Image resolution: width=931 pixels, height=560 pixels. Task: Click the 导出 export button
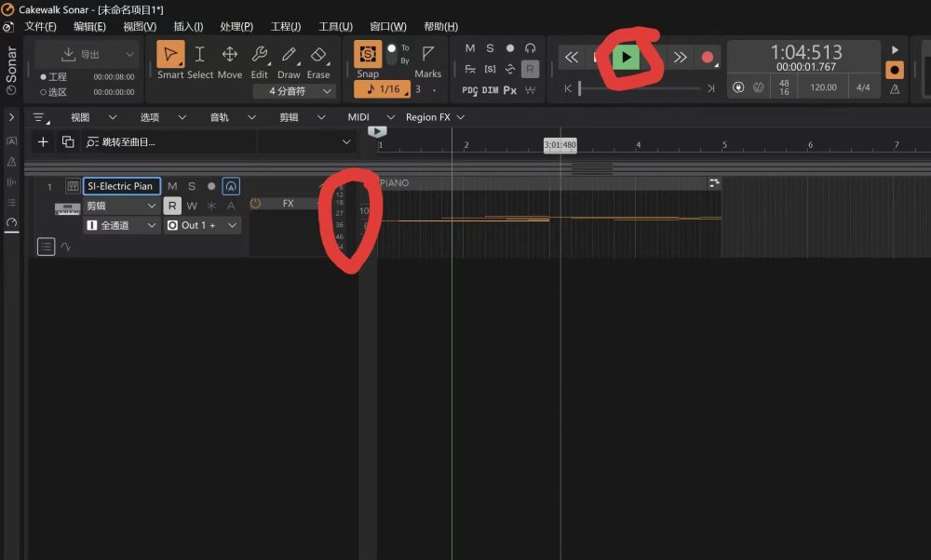86,55
